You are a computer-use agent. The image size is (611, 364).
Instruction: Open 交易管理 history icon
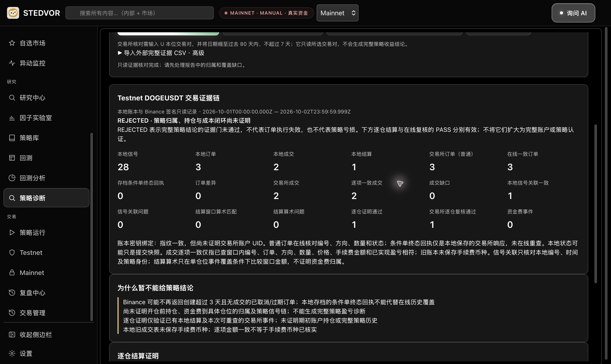coord(12,313)
